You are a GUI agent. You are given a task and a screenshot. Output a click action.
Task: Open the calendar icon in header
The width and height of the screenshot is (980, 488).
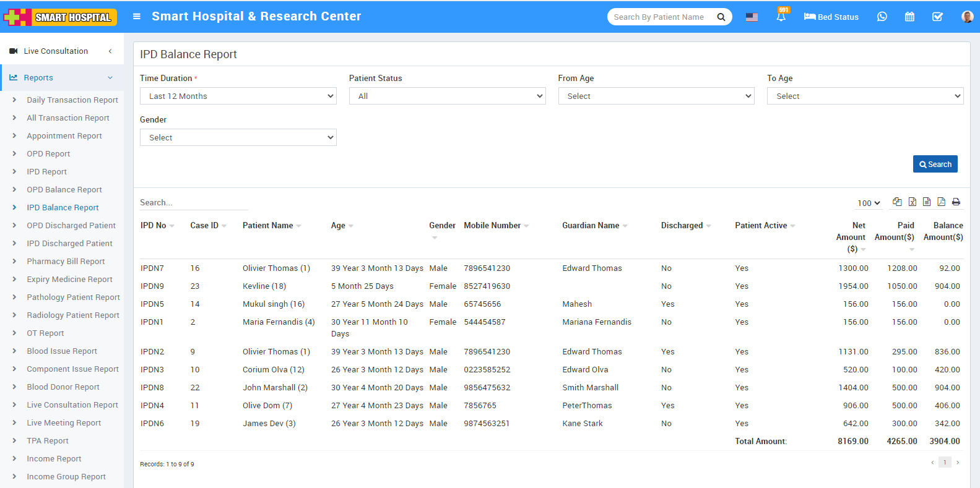[909, 17]
